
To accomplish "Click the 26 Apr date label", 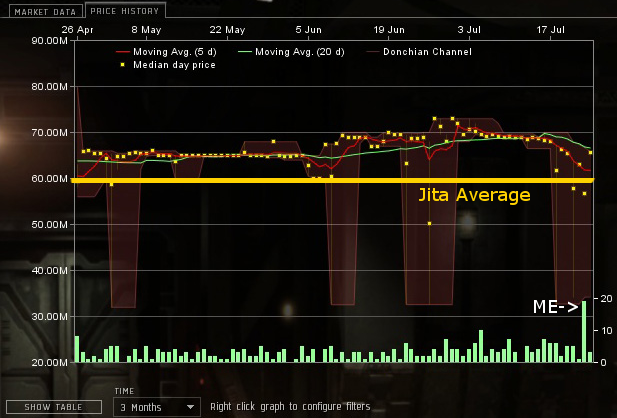I will [x=77, y=30].
